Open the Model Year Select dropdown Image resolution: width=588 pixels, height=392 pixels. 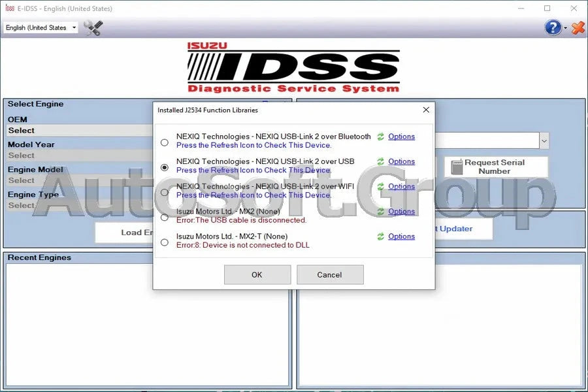tap(80, 155)
